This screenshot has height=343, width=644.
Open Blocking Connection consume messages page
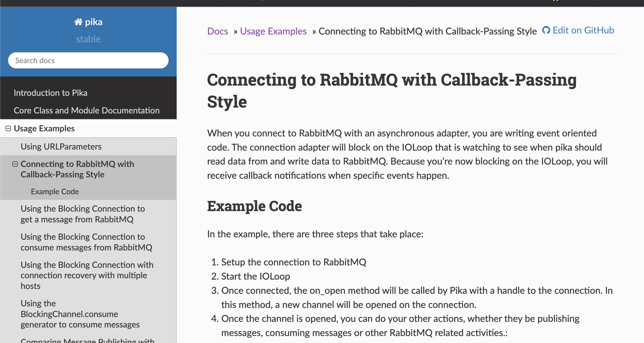86,242
